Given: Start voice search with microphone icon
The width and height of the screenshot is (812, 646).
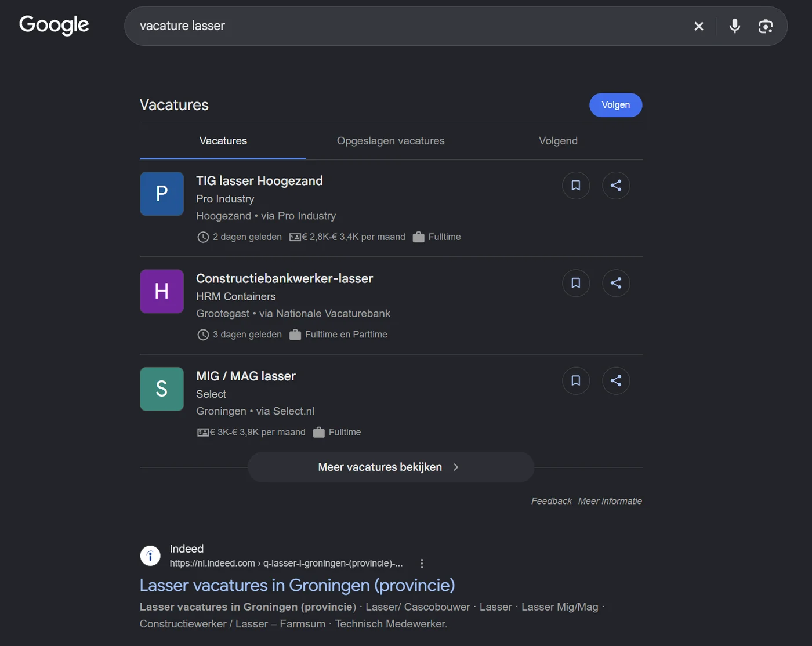Looking at the screenshot, I should (735, 26).
